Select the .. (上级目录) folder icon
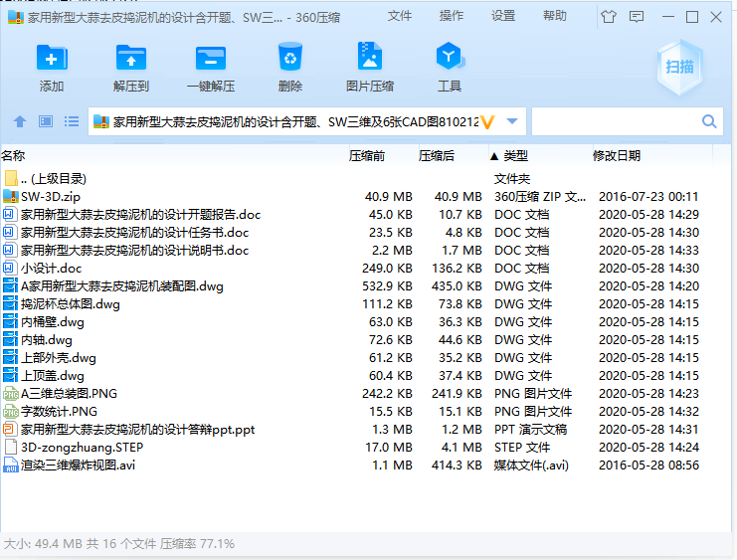The width and height of the screenshot is (737, 560). click(x=11, y=179)
